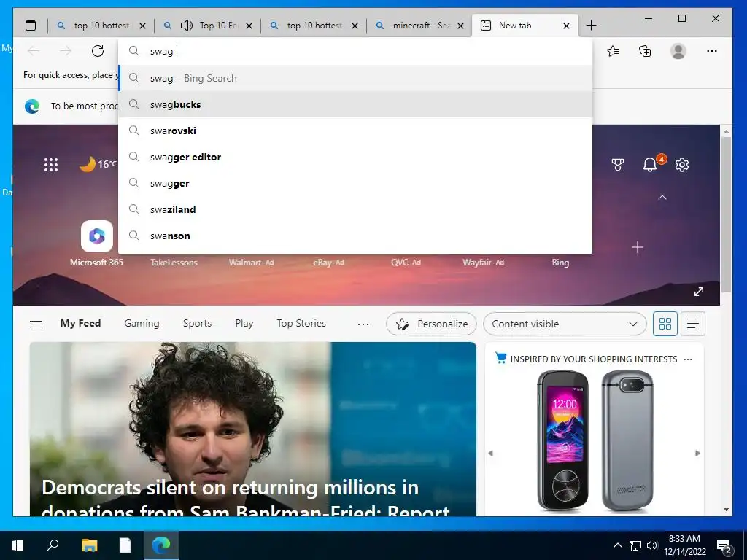Open the Microsoft 365 quick link tile

pos(97,244)
